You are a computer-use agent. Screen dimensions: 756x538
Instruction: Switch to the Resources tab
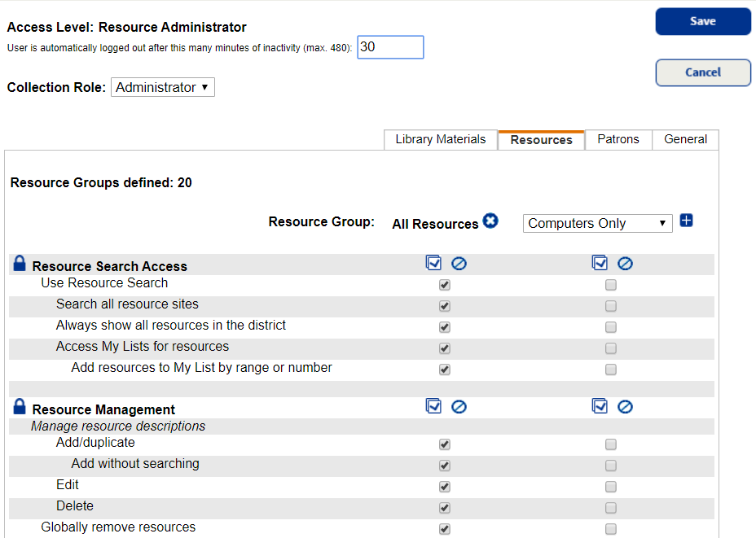pos(541,140)
